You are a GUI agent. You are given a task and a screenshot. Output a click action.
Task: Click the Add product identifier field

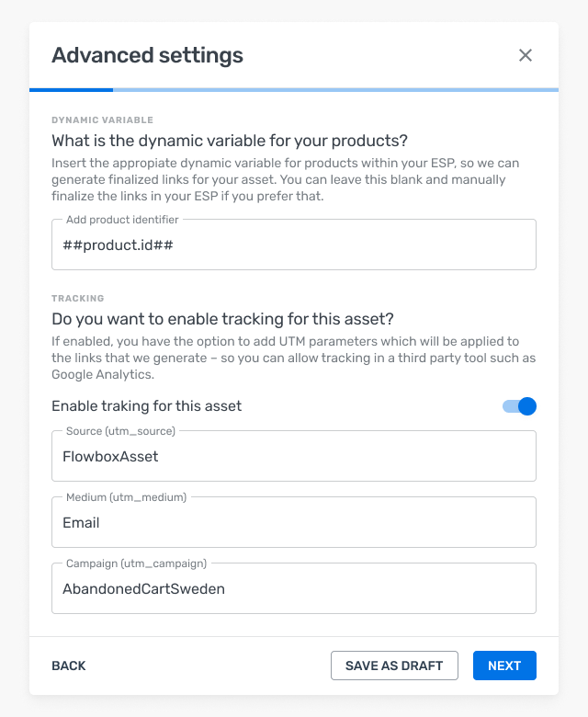[294, 245]
